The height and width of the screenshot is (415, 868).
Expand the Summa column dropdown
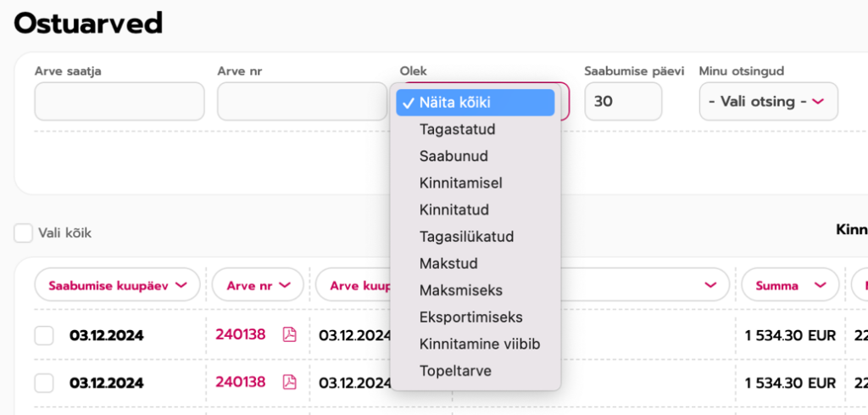pyautogui.click(x=790, y=285)
